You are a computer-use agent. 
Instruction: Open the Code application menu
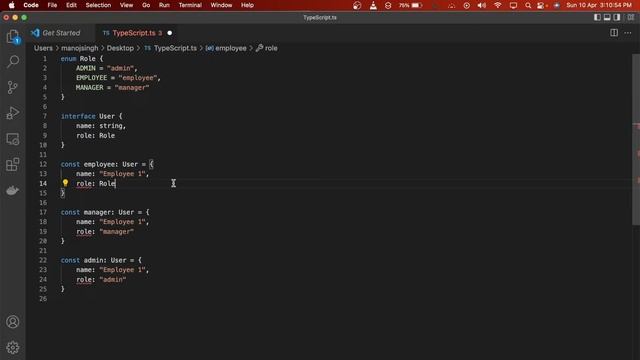31,5
